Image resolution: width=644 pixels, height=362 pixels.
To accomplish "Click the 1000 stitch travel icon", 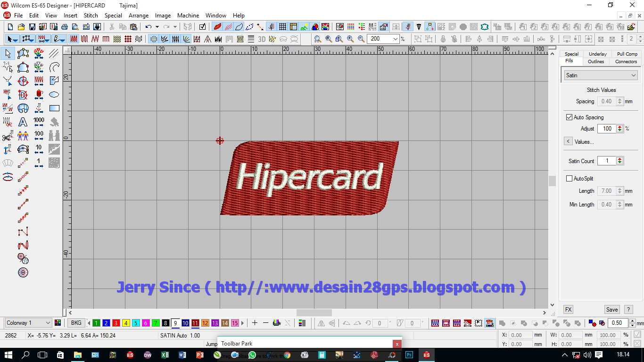I will coord(39,122).
